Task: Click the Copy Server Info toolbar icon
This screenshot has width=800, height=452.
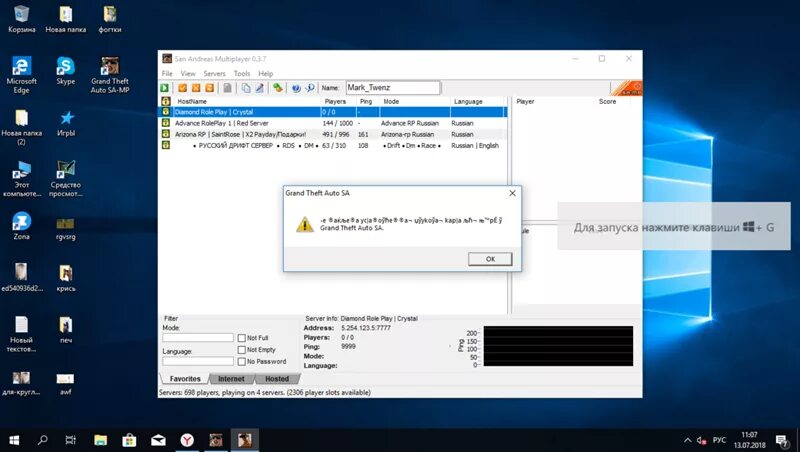Action: [x=246, y=88]
